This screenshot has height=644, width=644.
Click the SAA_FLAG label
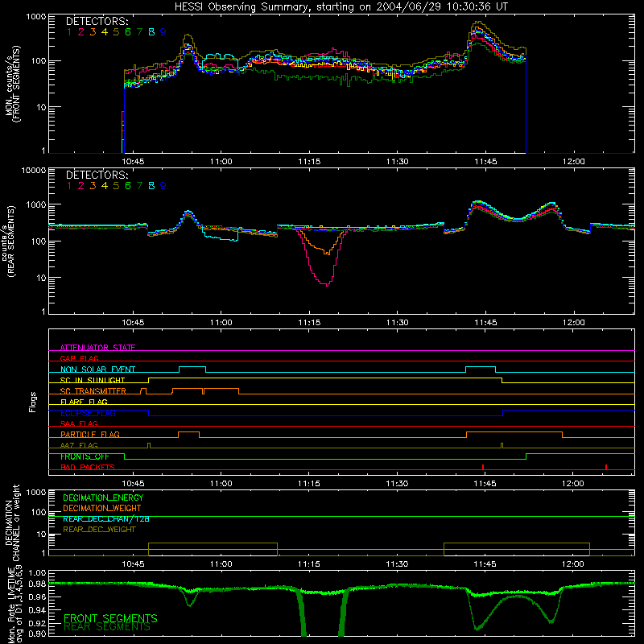[79, 423]
